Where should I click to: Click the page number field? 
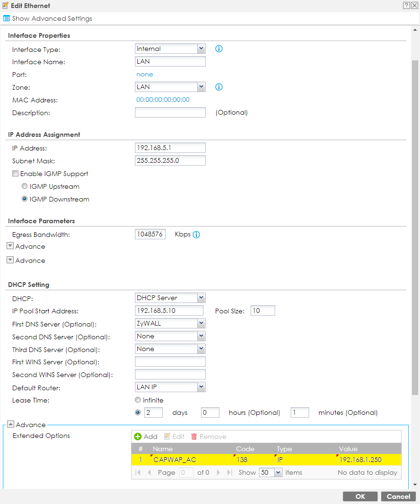pos(186,472)
